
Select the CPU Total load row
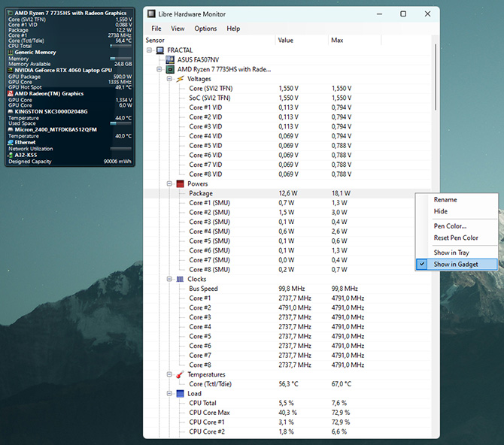point(287,403)
